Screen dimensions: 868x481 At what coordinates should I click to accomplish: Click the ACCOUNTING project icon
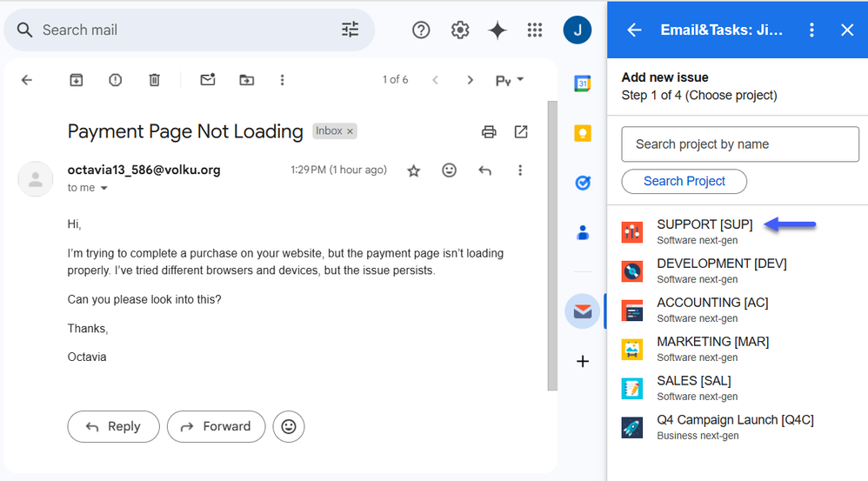pos(631,311)
